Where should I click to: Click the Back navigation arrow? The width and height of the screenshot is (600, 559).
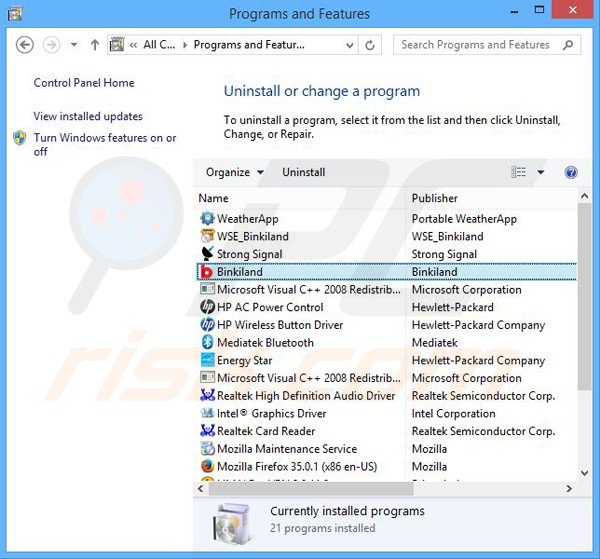click(25, 45)
